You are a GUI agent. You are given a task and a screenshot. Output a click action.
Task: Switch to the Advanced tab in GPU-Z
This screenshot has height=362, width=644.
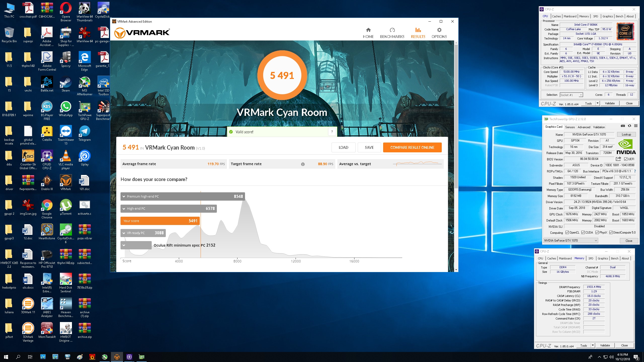pos(584,127)
